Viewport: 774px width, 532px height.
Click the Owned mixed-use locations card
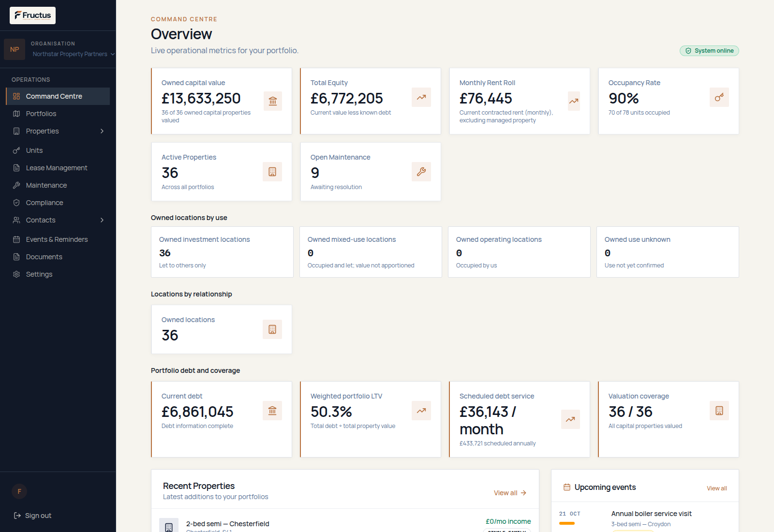(x=371, y=252)
